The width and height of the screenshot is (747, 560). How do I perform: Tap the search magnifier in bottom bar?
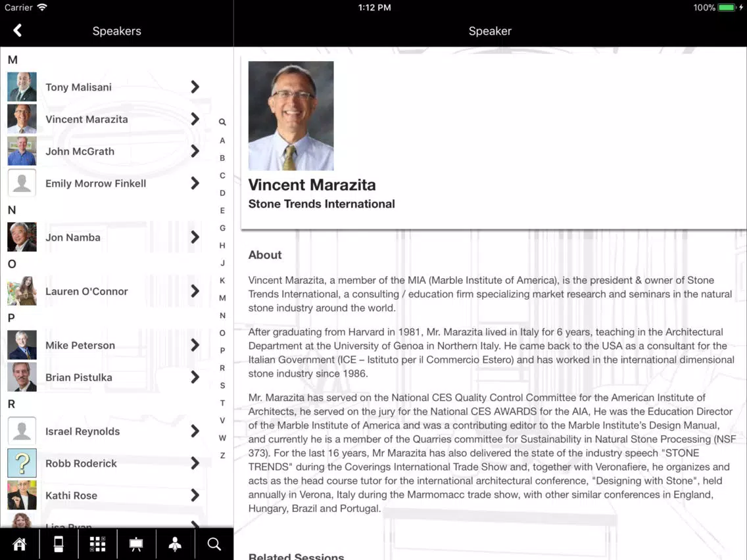(214, 544)
